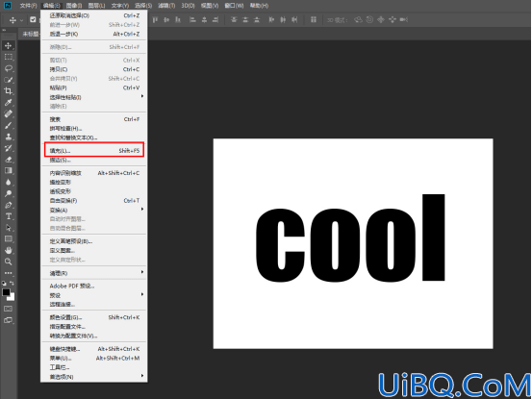Open the 滤镜(T) menu
Viewport: 532px width, 399px height.
coord(166,6)
